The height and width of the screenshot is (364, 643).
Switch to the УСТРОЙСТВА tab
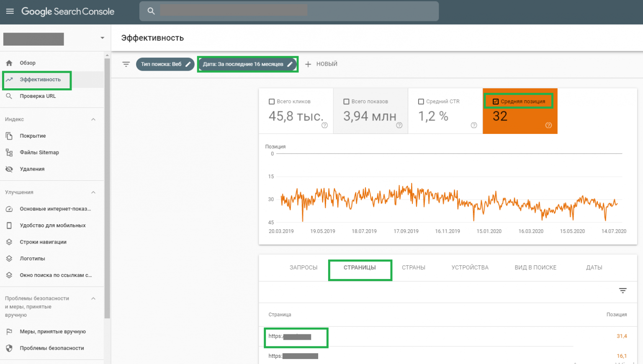pos(470,267)
